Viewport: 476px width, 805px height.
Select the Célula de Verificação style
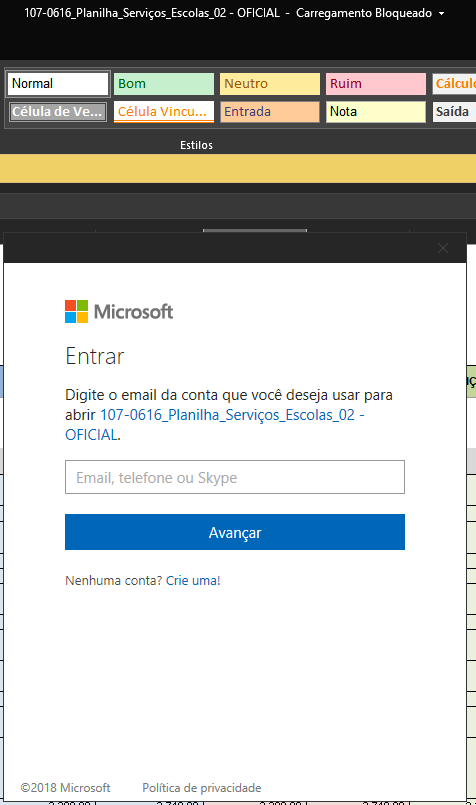[58, 111]
